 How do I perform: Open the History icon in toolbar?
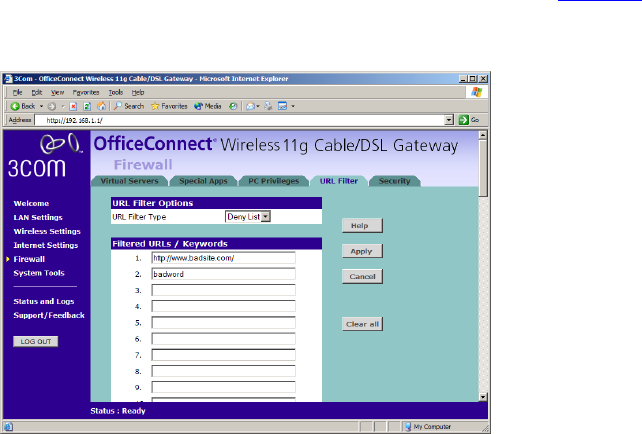point(233,106)
